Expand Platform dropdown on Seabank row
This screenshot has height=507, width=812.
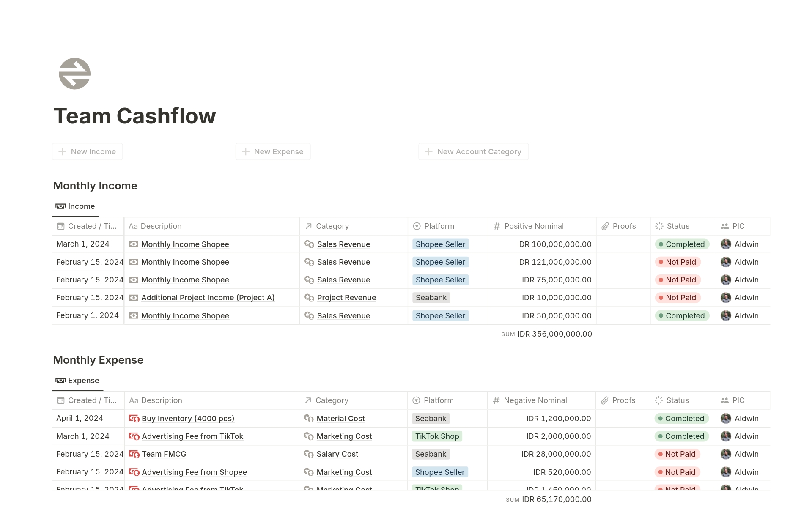click(x=431, y=297)
